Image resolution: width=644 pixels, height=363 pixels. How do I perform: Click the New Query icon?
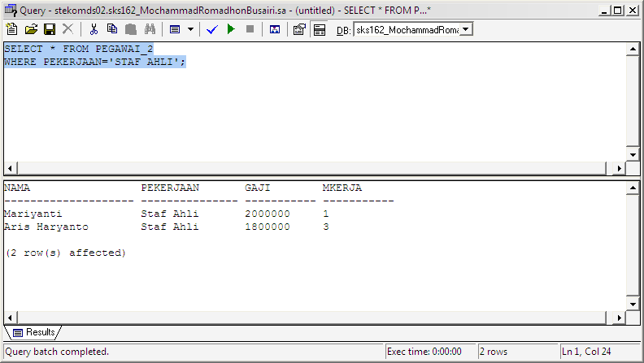pyautogui.click(x=11, y=29)
